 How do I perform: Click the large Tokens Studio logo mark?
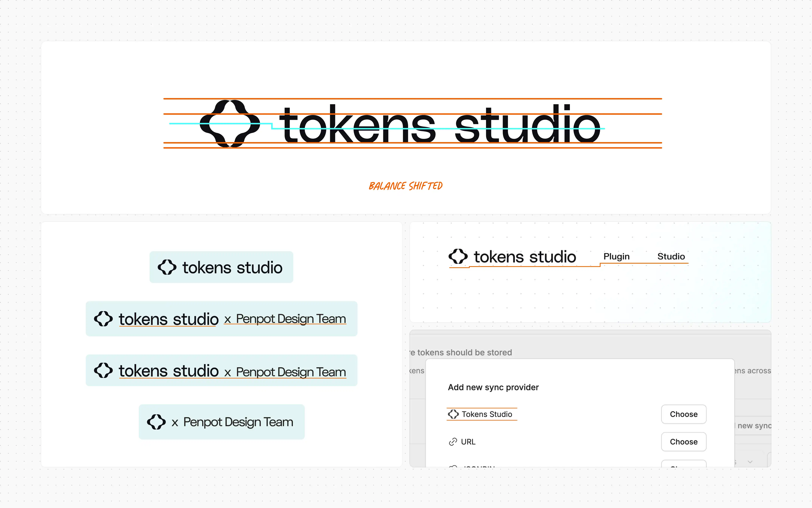tap(230, 123)
